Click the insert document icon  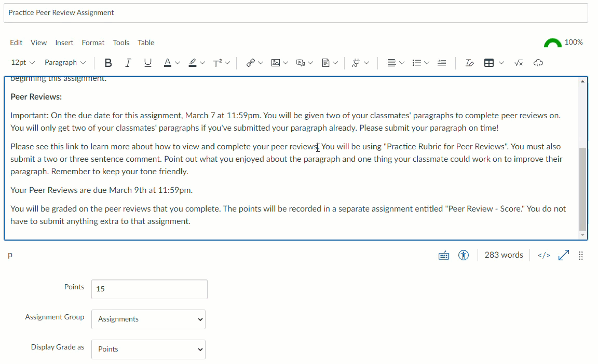click(325, 63)
